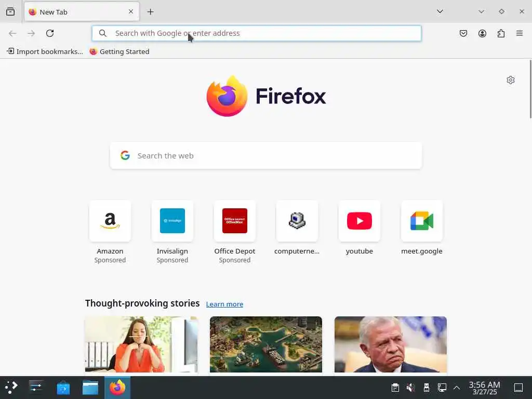Image resolution: width=532 pixels, height=399 pixels.
Task: Click the Thought-provoking stories heading
Action: click(142, 303)
